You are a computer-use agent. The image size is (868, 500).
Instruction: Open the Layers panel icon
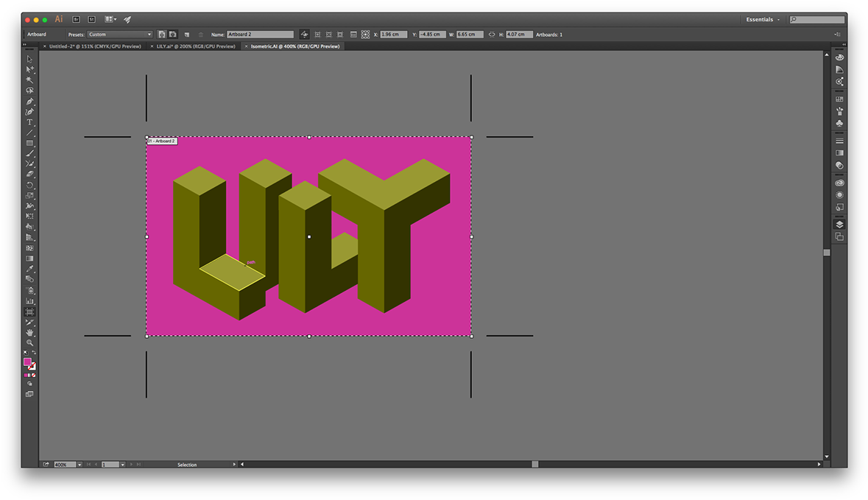tap(839, 225)
